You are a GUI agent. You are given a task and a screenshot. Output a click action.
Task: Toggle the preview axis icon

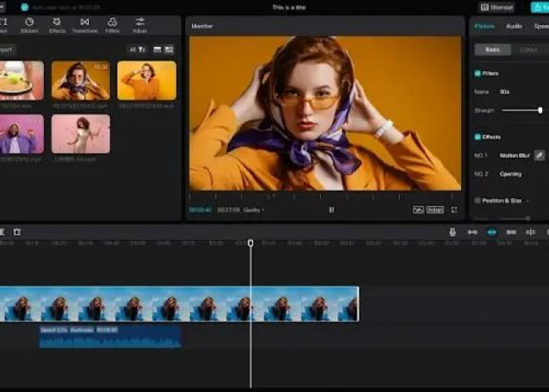[530, 232]
